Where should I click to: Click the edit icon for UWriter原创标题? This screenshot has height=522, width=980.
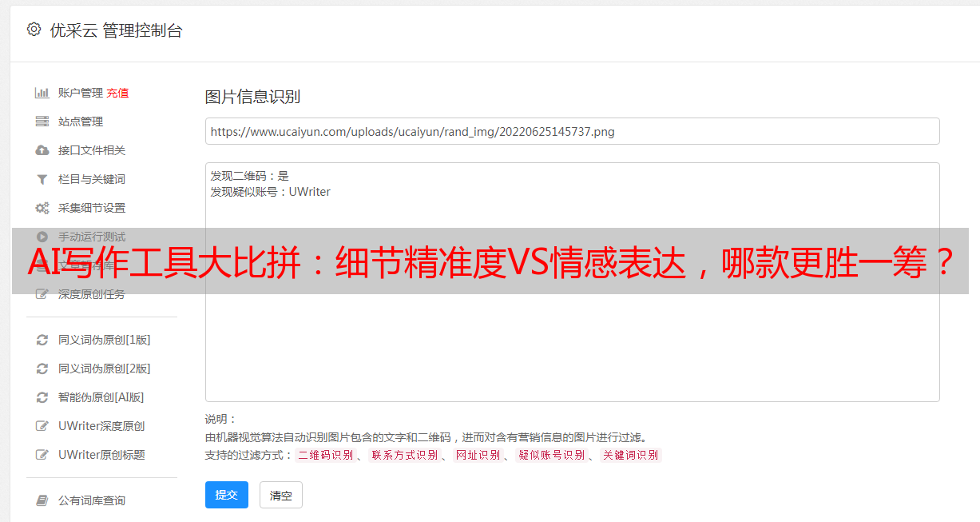pyautogui.click(x=42, y=455)
